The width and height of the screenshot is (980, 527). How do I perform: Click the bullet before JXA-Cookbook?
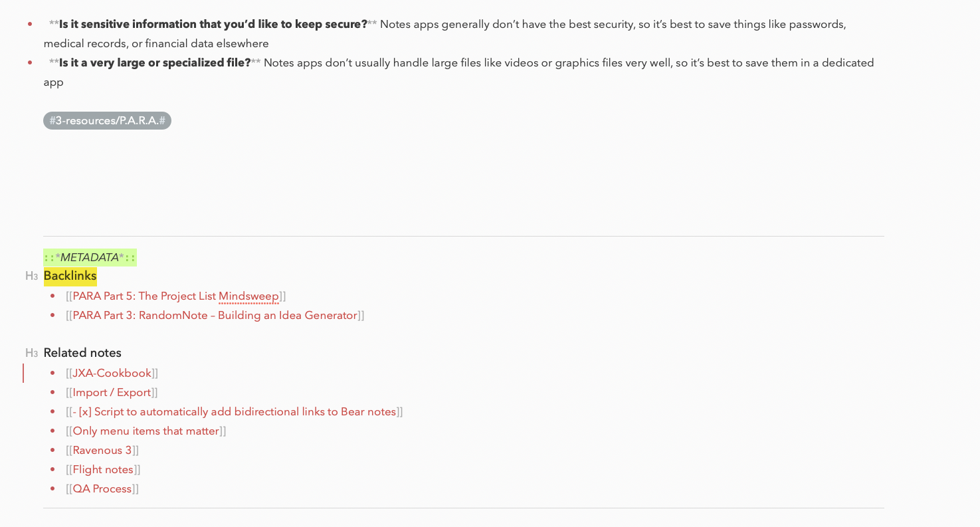click(x=52, y=373)
